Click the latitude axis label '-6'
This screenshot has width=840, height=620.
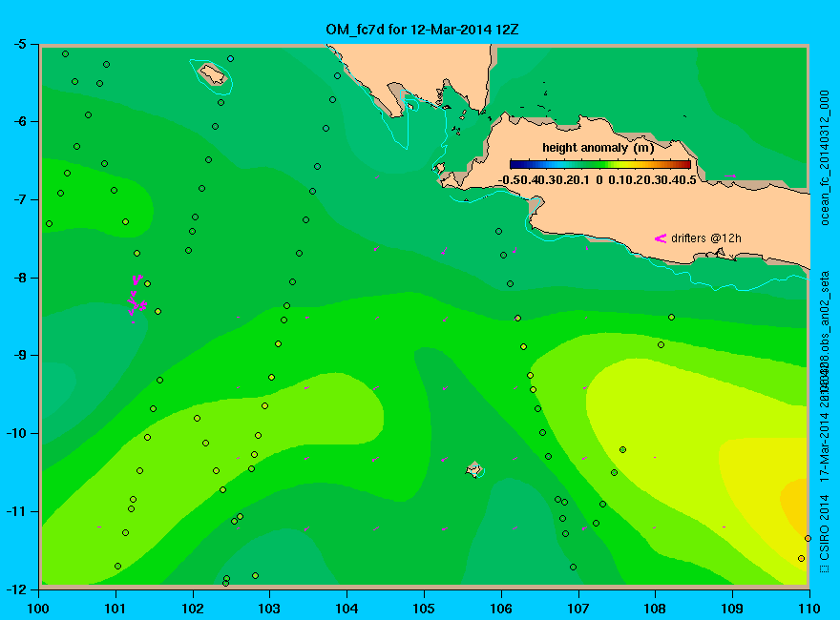19,122
